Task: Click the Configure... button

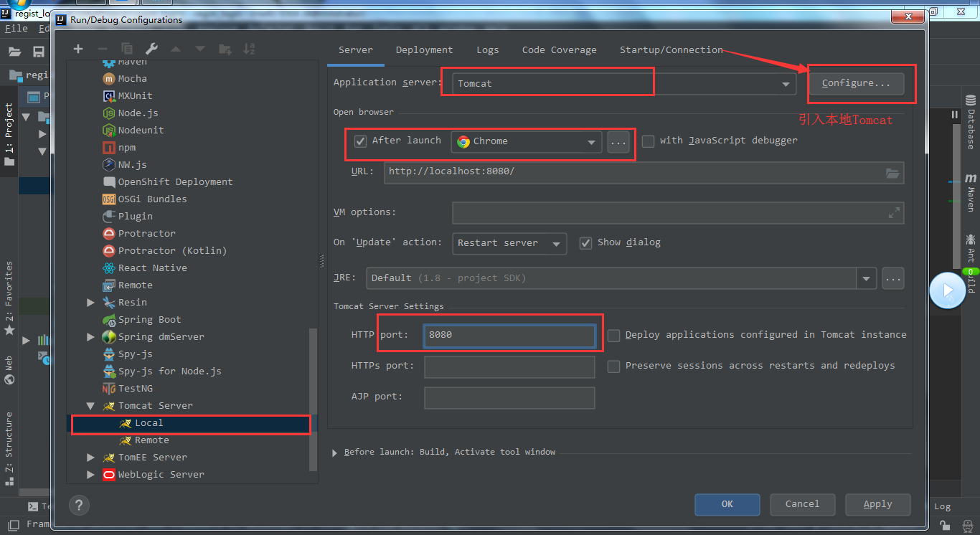Action: click(856, 83)
